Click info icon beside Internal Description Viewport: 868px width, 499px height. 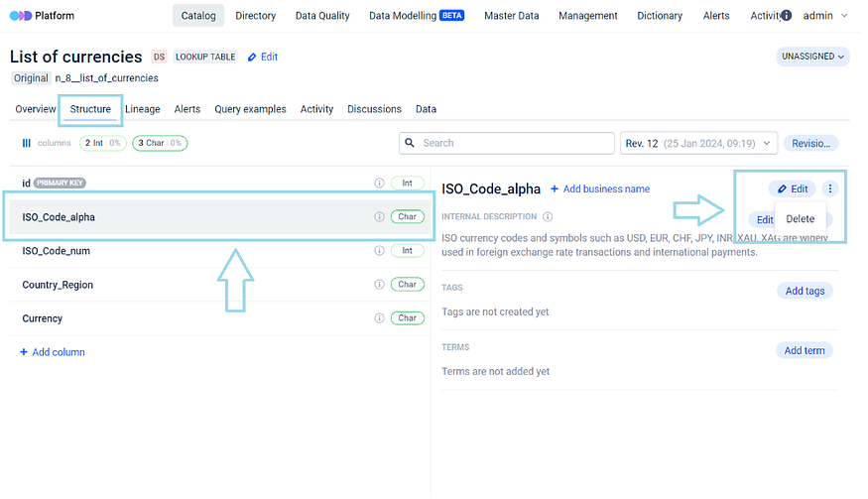point(549,216)
